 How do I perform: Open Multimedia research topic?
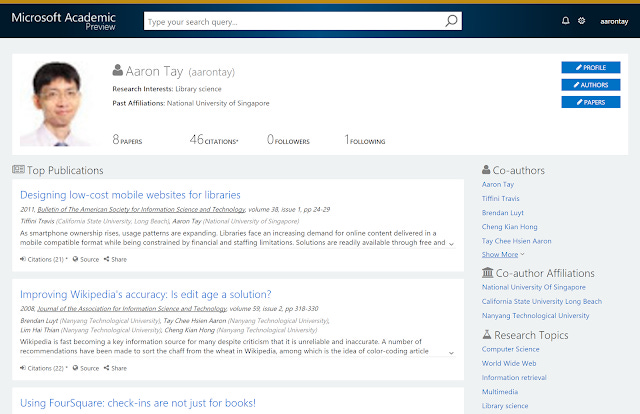tap(500, 392)
